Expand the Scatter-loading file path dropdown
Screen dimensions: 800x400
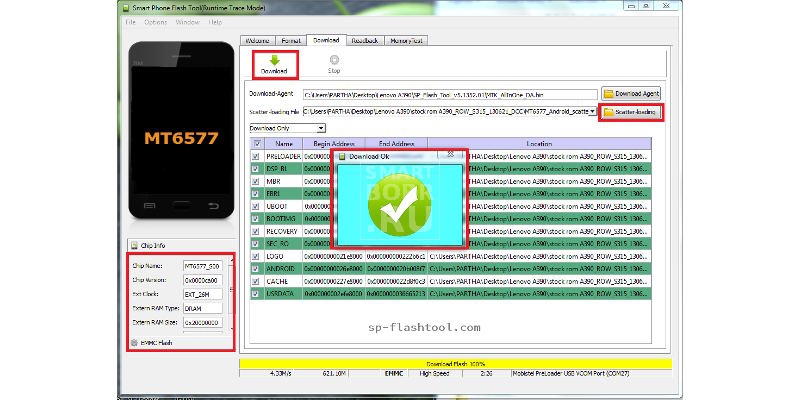point(594,112)
